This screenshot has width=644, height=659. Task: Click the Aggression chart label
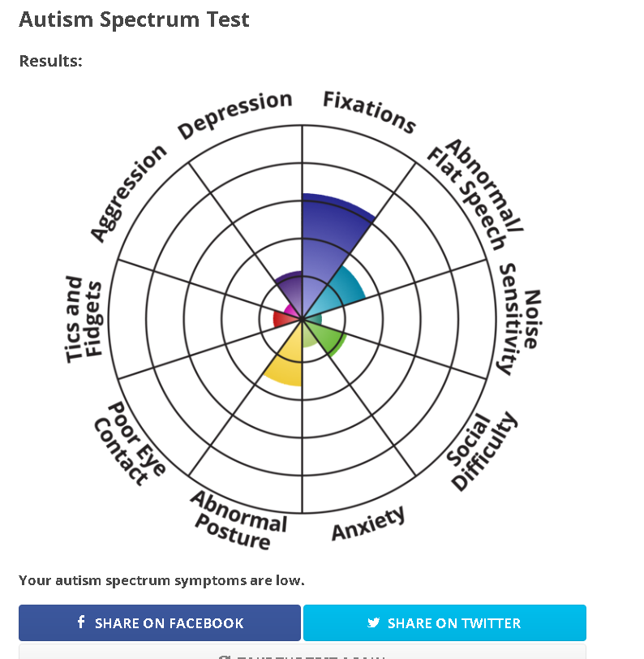pos(128,193)
